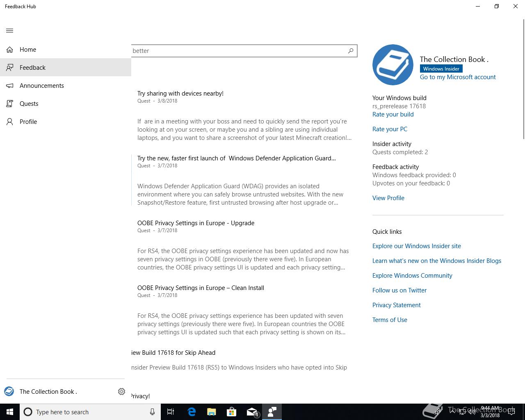Screen dimensions: 525x420
Task: Click The Collection Book account name in sidebar
Action: pyautogui.click(x=48, y=392)
